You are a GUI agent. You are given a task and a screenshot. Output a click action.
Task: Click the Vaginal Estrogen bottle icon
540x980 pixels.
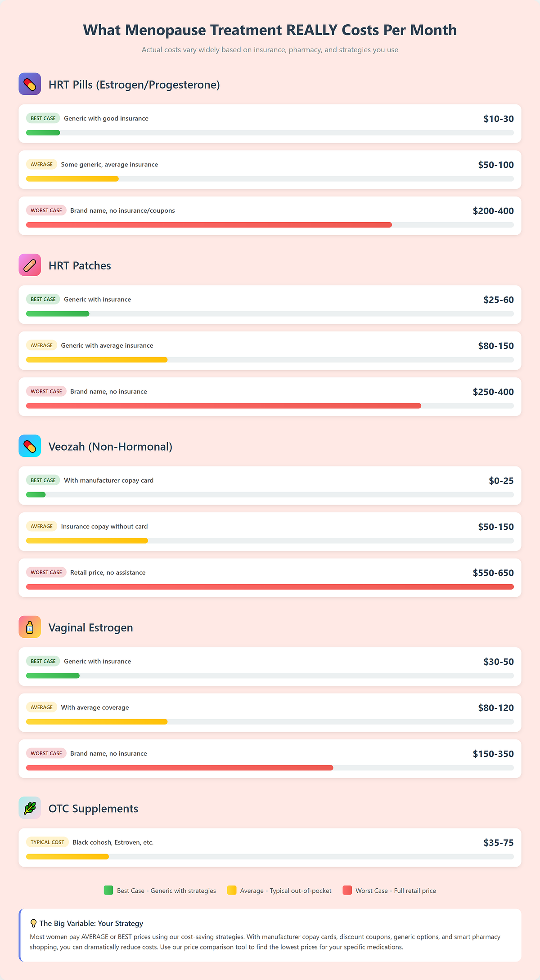(x=30, y=627)
